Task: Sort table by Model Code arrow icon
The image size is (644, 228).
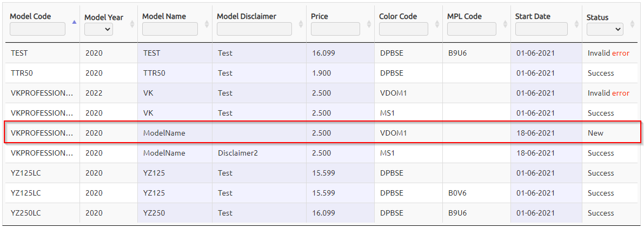Action: [x=74, y=23]
